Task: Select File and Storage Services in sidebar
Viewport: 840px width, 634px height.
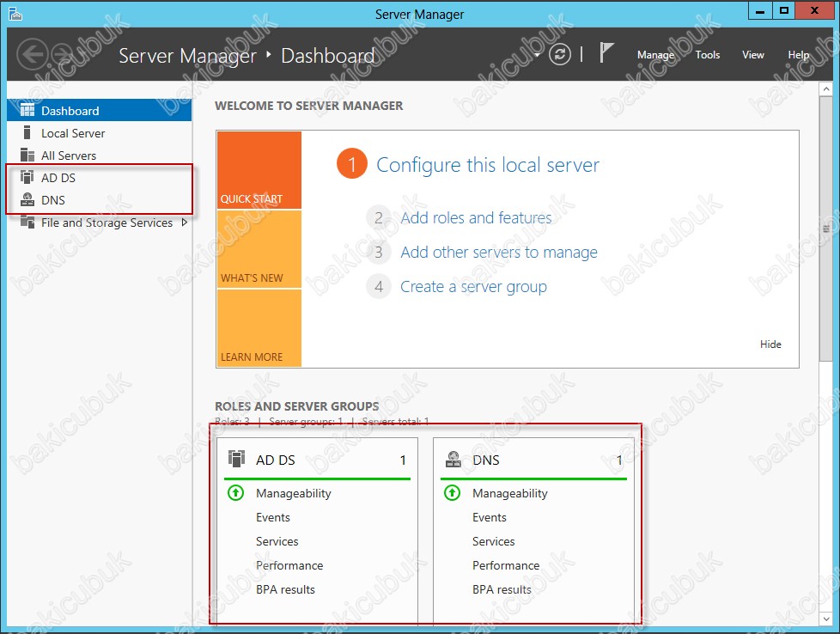Action: (x=99, y=223)
